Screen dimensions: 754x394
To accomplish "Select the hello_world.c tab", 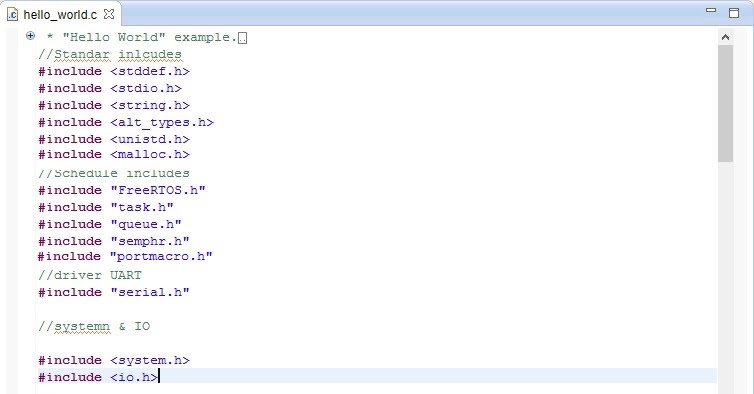I will click(x=61, y=14).
